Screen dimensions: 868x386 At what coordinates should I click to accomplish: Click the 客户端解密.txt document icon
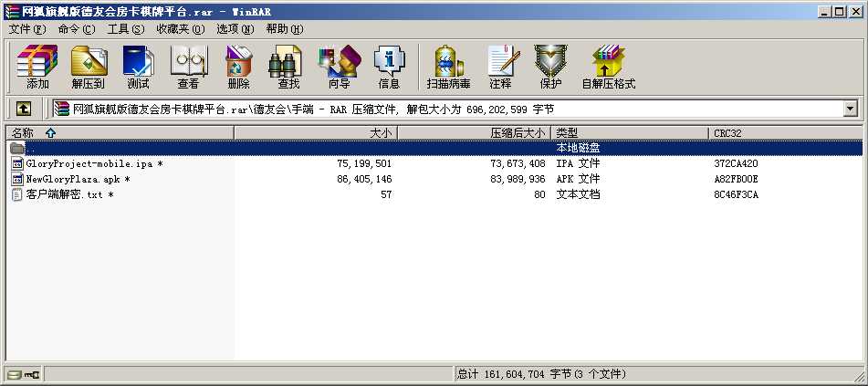[17, 195]
